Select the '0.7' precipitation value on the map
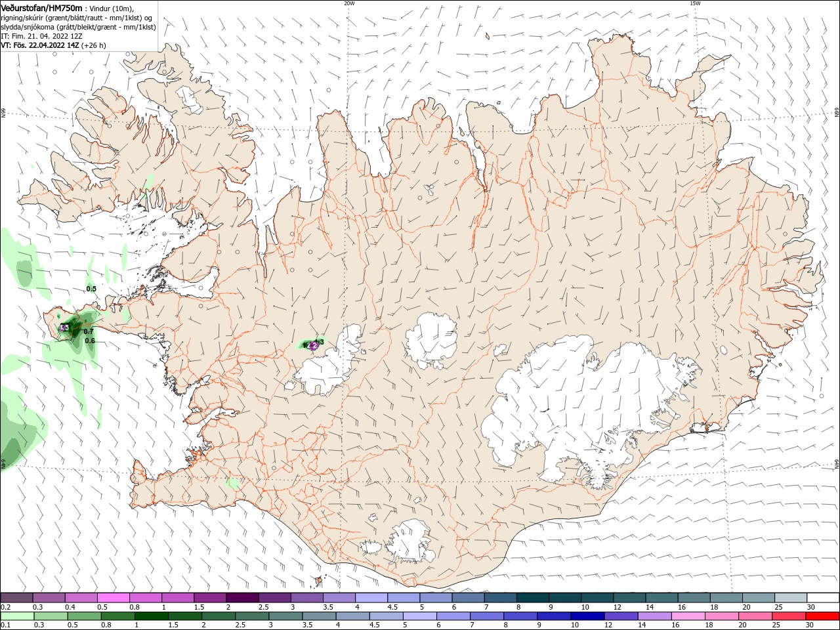This screenshot has height=630, width=840. (x=89, y=332)
